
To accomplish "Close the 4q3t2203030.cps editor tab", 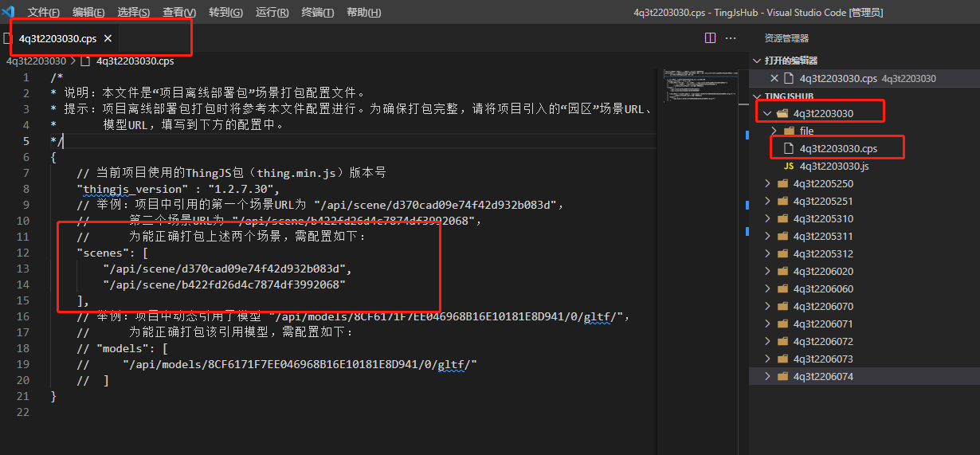I will (108, 38).
